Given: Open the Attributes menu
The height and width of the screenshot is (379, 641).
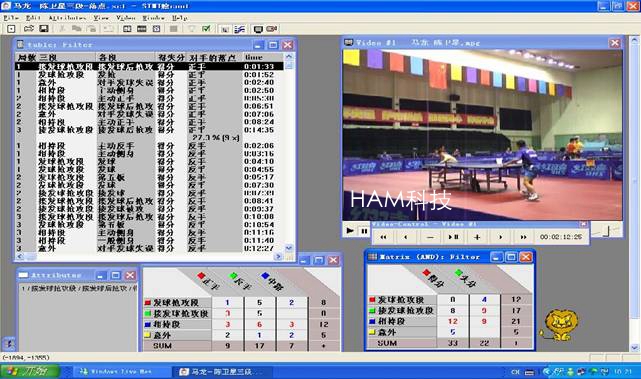Looking at the screenshot, I should pyautogui.click(x=67, y=18).
